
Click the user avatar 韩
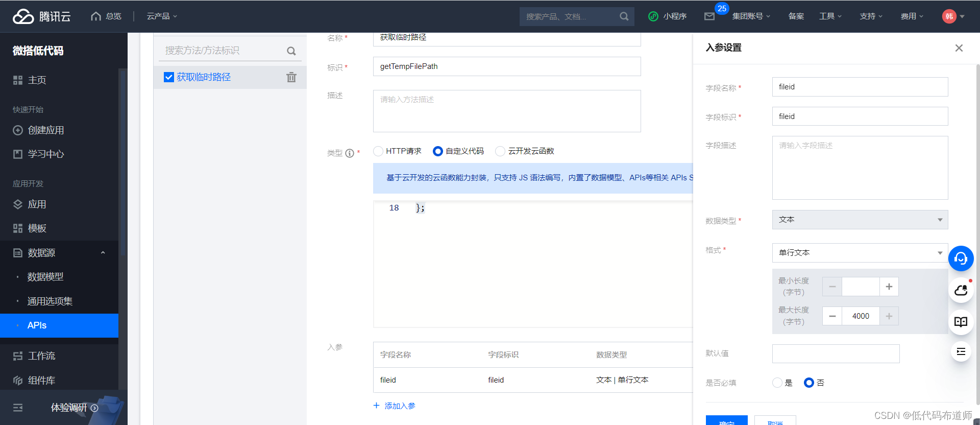pos(949,16)
